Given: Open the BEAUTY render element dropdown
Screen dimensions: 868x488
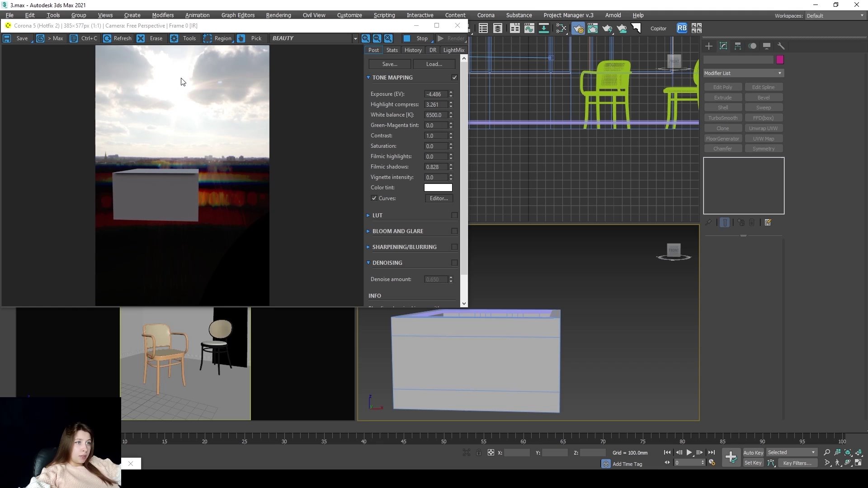Looking at the screenshot, I should 355,39.
